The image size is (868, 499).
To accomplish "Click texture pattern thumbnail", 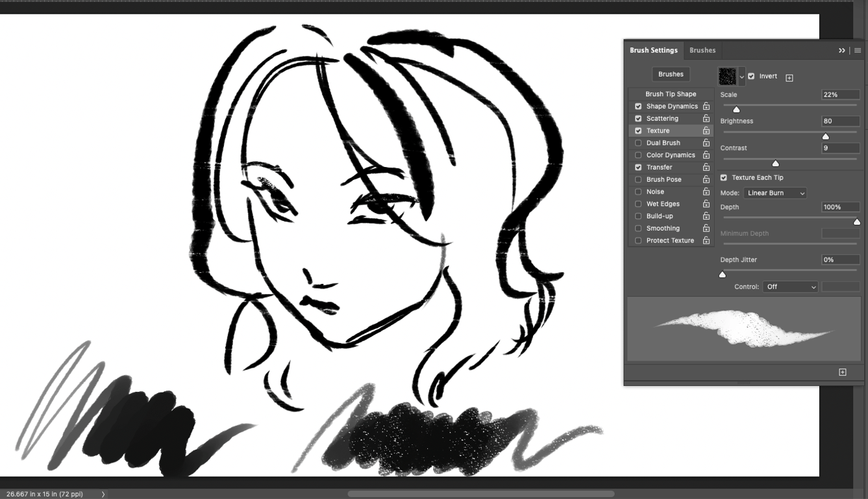I will point(727,77).
